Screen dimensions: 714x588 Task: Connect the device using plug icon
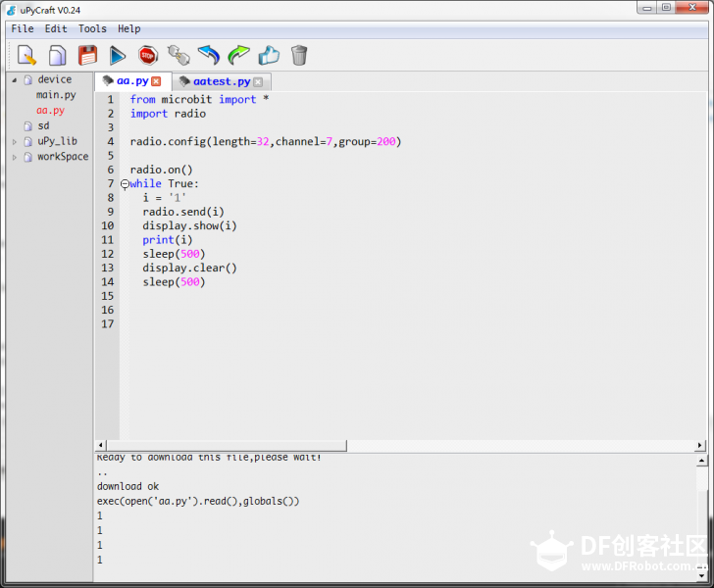pyautogui.click(x=178, y=56)
